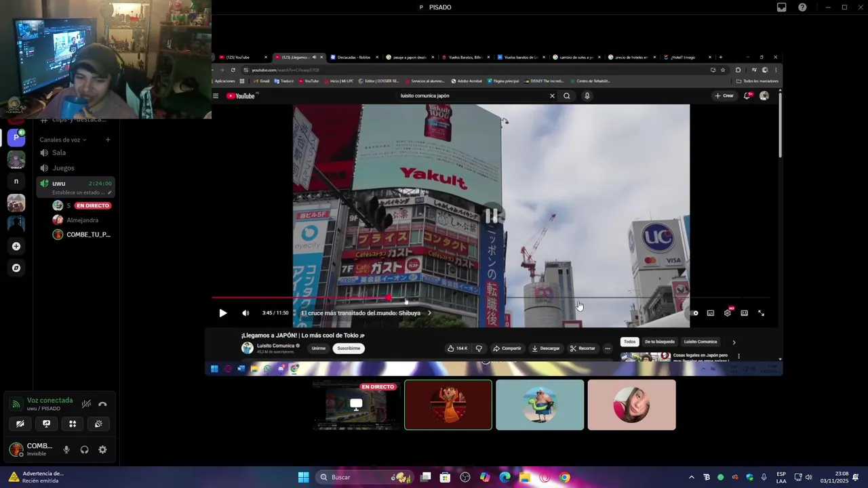The width and height of the screenshot is (868, 488).
Task: Open more actions ellipsis beside Recortar
Action: pyautogui.click(x=608, y=348)
